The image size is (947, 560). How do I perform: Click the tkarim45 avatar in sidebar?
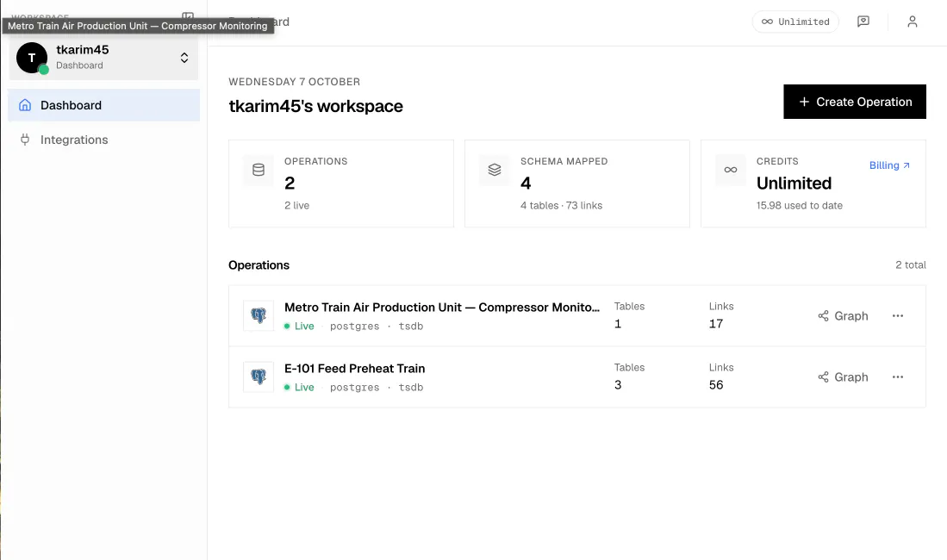tap(32, 58)
